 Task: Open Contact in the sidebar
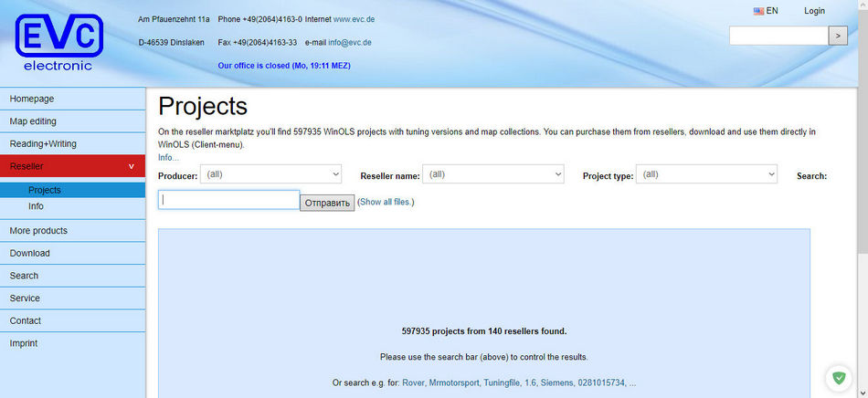(x=72, y=320)
